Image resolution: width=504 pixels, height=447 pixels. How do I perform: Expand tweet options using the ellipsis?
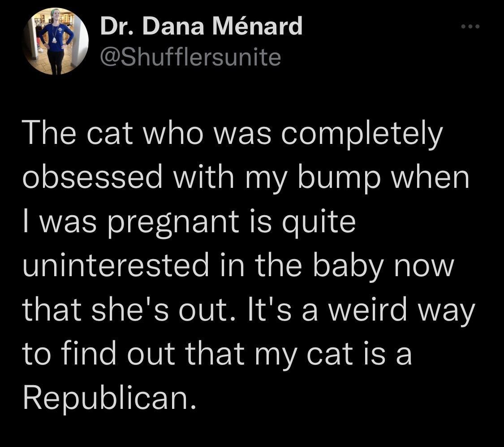click(x=470, y=26)
